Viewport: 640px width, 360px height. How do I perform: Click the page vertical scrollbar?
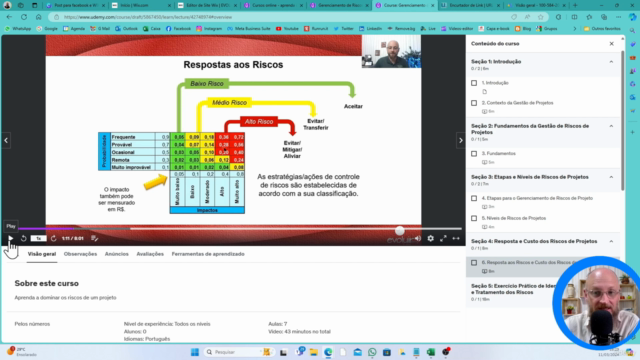[622, 121]
